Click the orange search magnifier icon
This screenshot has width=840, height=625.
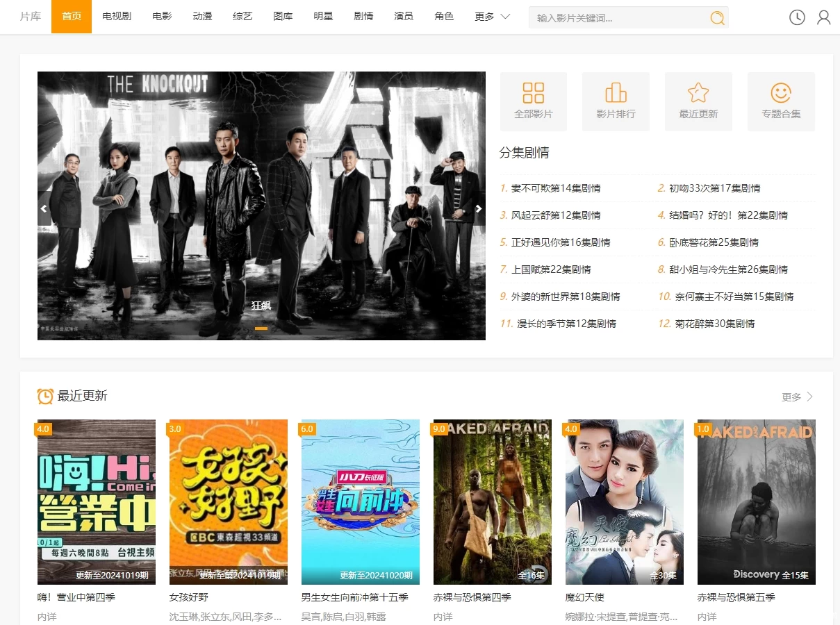(717, 17)
